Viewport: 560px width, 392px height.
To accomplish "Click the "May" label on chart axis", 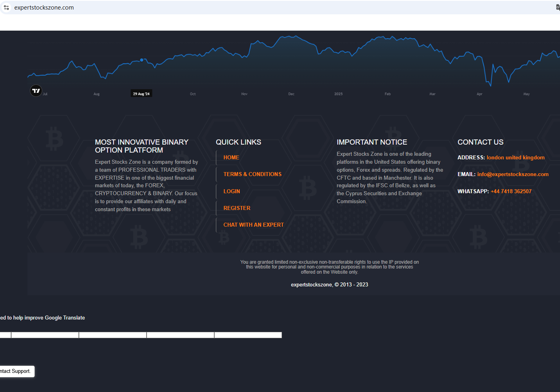I will coord(527,94).
